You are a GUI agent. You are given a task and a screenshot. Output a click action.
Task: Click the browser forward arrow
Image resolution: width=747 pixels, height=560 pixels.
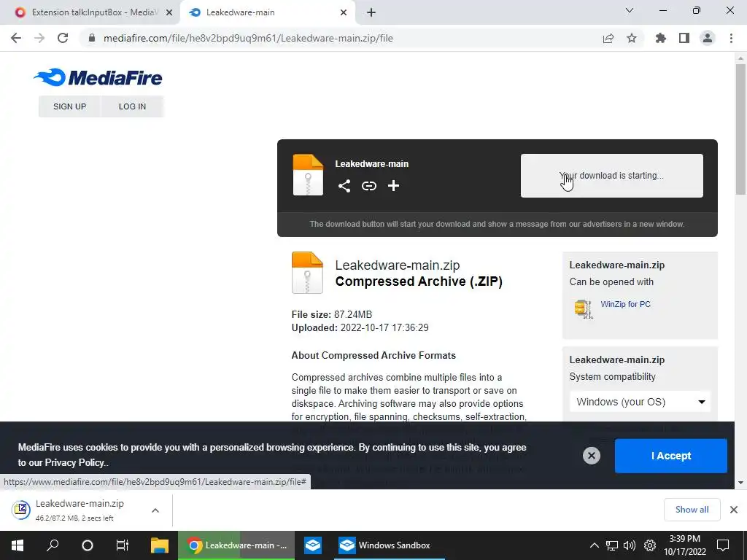click(x=39, y=38)
